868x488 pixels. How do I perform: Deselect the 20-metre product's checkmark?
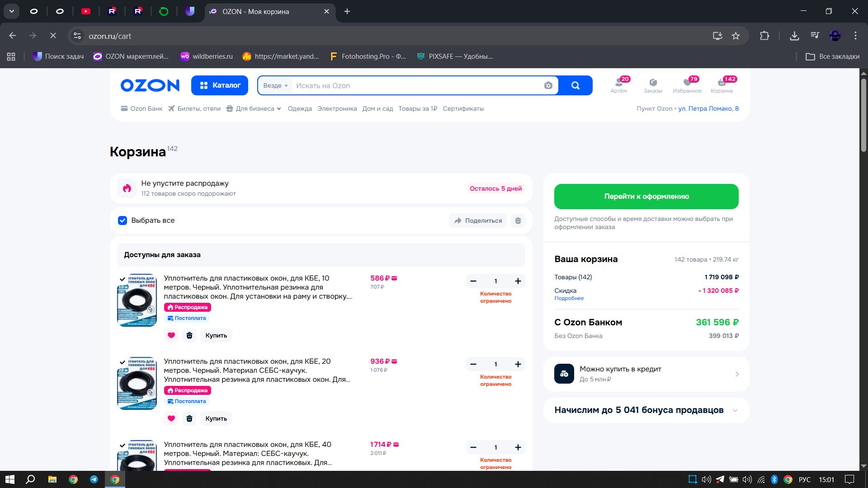pyautogui.click(x=122, y=362)
